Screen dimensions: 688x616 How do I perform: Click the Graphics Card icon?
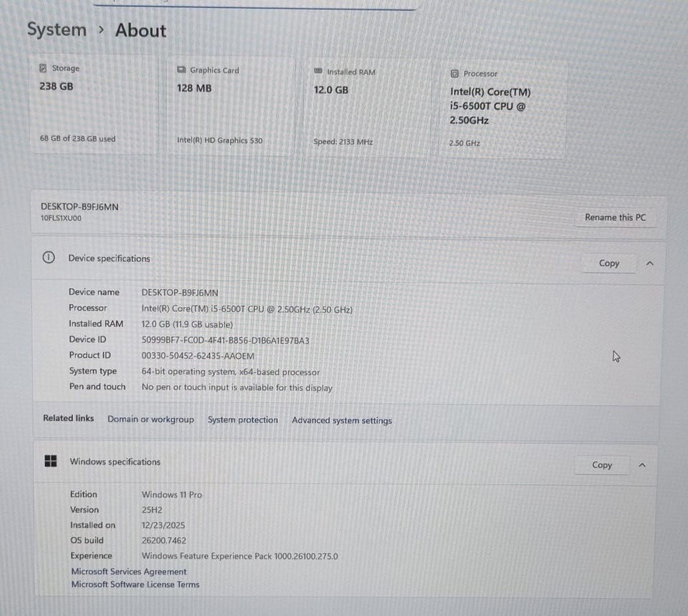(181, 70)
